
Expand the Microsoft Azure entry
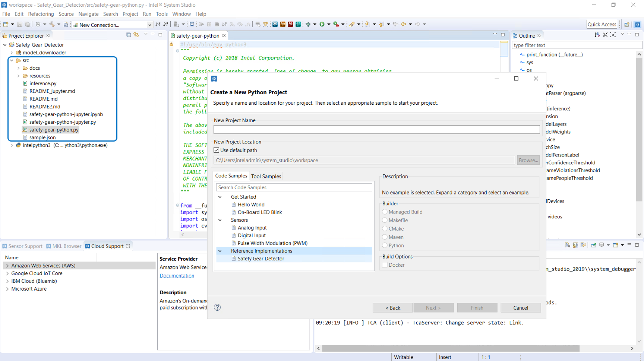pyautogui.click(x=7, y=289)
